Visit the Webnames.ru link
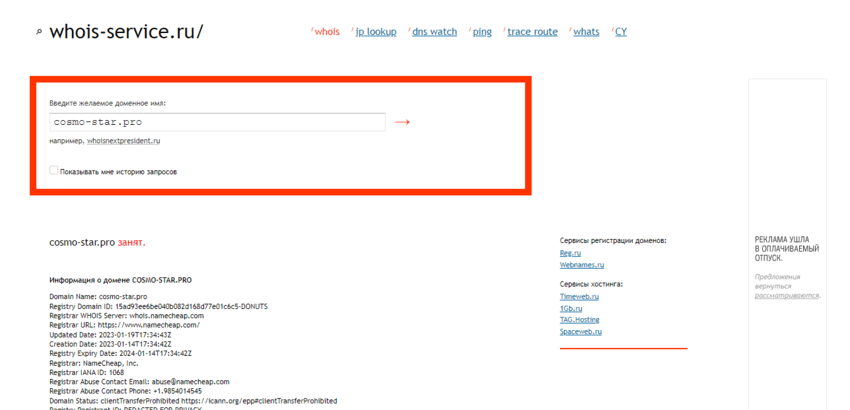The image size is (850, 410). pyautogui.click(x=581, y=265)
